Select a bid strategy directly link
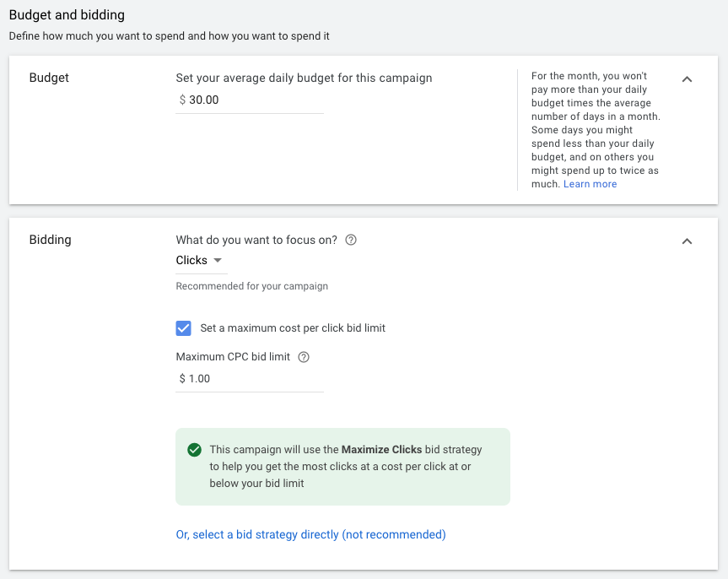This screenshot has width=728, height=579. pyautogui.click(x=310, y=534)
